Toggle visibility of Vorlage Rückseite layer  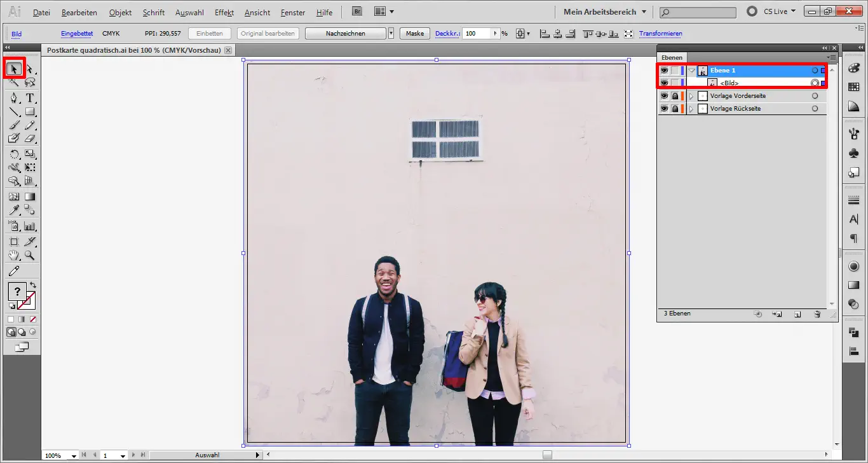click(x=664, y=109)
